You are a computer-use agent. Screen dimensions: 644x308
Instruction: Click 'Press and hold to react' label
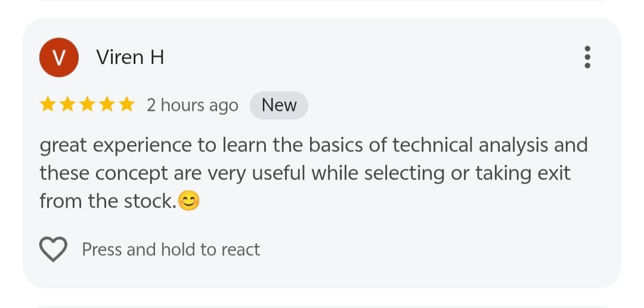[x=171, y=250]
